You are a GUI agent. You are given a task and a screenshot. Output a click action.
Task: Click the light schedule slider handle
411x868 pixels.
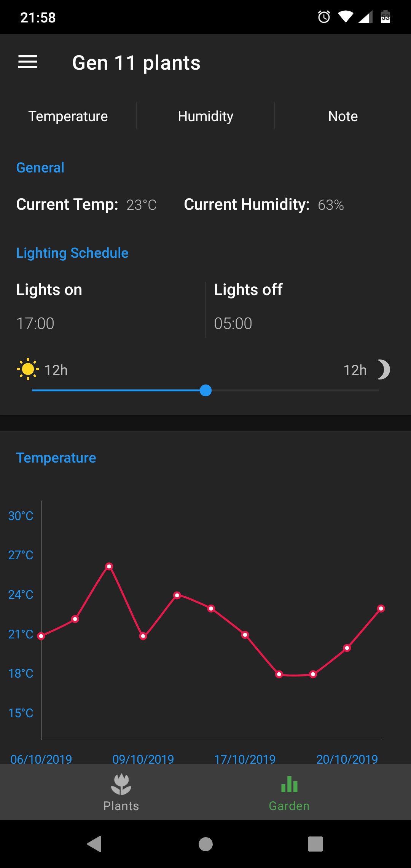(x=205, y=391)
